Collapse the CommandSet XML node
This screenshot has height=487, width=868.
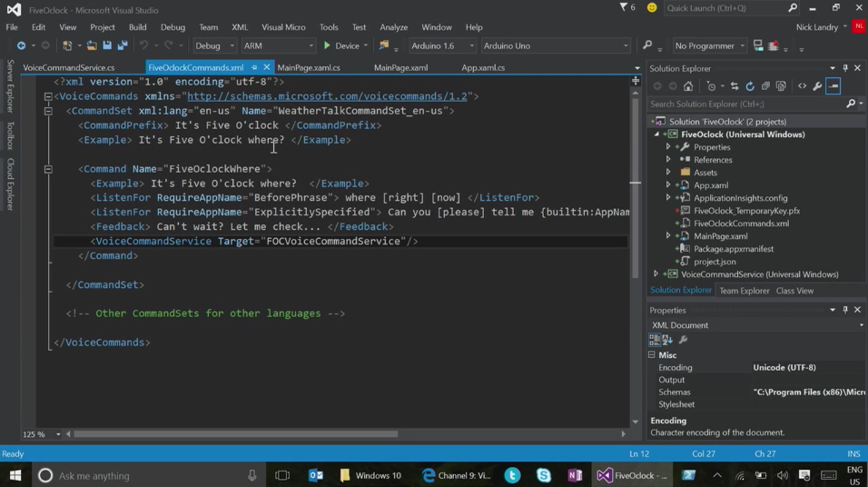pos(48,111)
